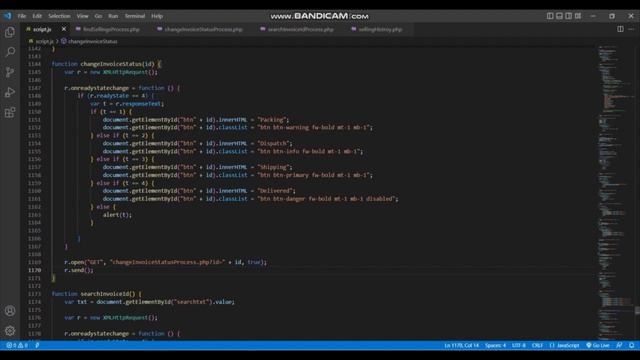Click the "Shipping" string on line 1157
Screen dimensions: 640x360
pos(273,167)
